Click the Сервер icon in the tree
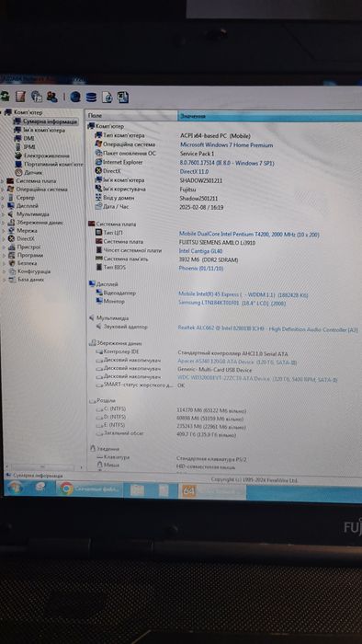Screen dimensions: 362x644 11,198
